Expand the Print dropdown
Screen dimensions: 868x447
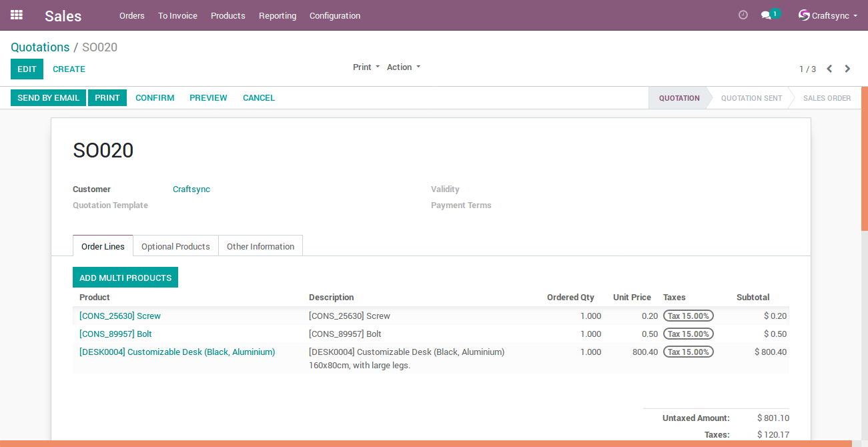point(366,67)
